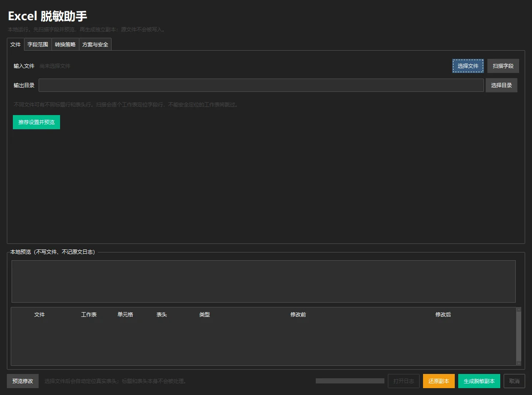Click the 输入文件 label
The width and height of the screenshot is (532, 395).
click(x=24, y=66)
